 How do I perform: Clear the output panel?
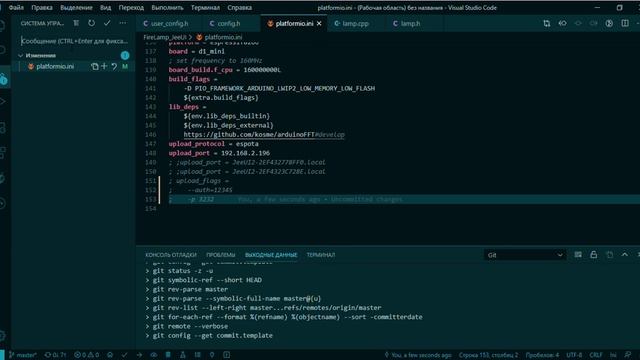click(578, 255)
